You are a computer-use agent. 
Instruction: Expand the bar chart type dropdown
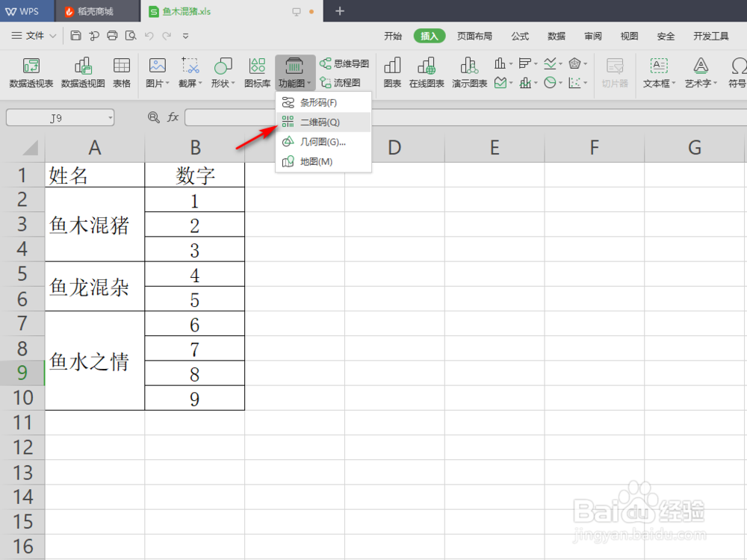(x=536, y=63)
